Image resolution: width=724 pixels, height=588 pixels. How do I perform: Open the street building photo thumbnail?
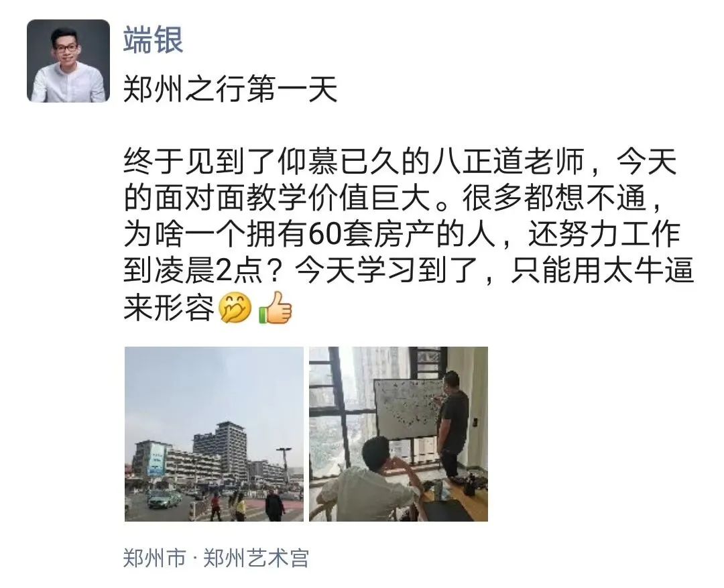(214, 434)
